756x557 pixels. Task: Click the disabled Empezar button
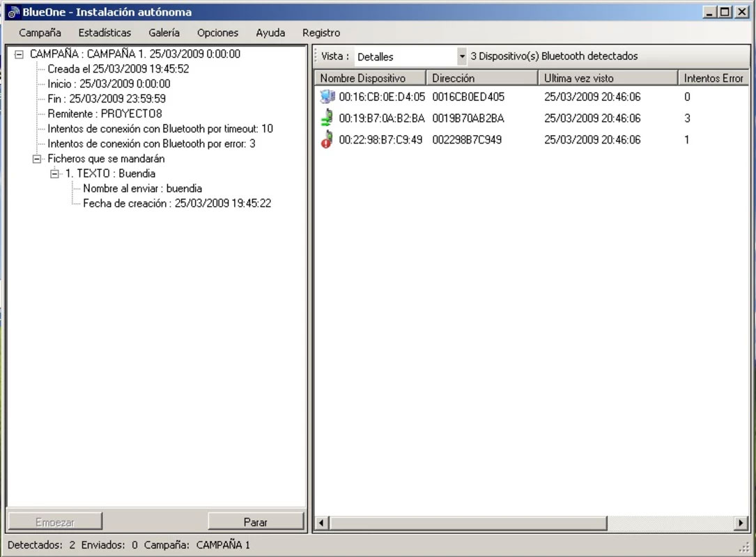[55, 521]
